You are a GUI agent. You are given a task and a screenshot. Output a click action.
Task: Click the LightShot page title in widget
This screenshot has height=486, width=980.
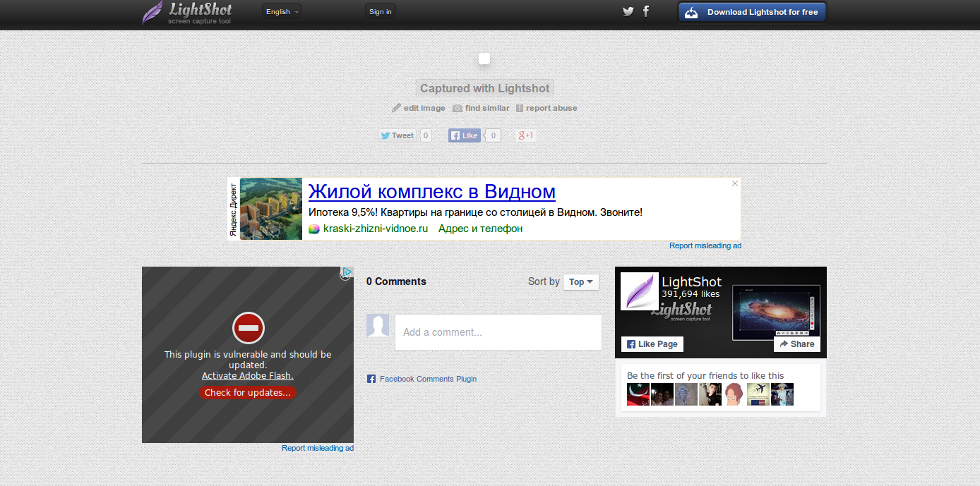tap(692, 282)
